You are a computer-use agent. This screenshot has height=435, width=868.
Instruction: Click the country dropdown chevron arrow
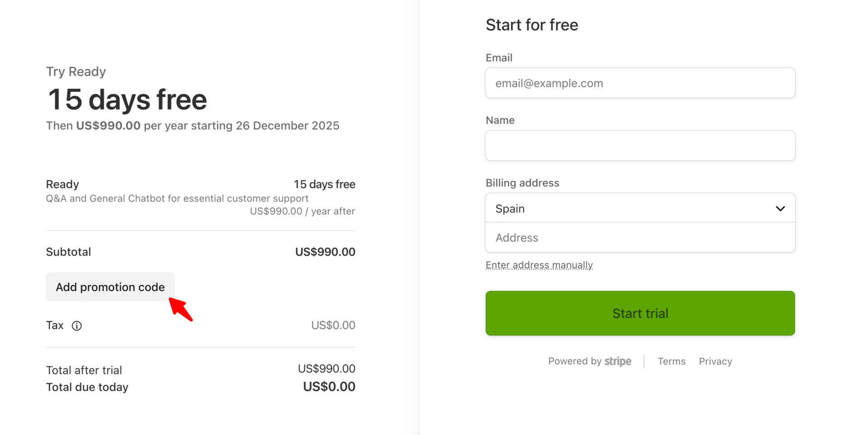point(780,208)
